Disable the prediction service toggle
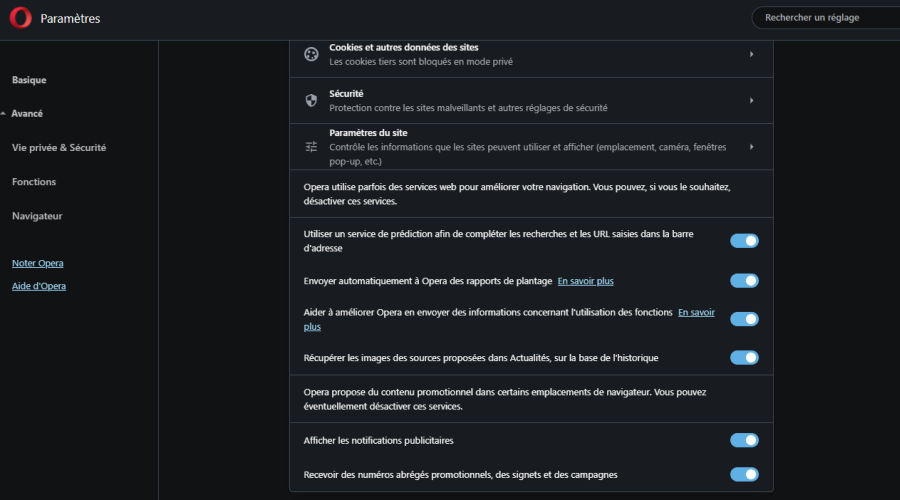900x500 pixels. pos(744,241)
